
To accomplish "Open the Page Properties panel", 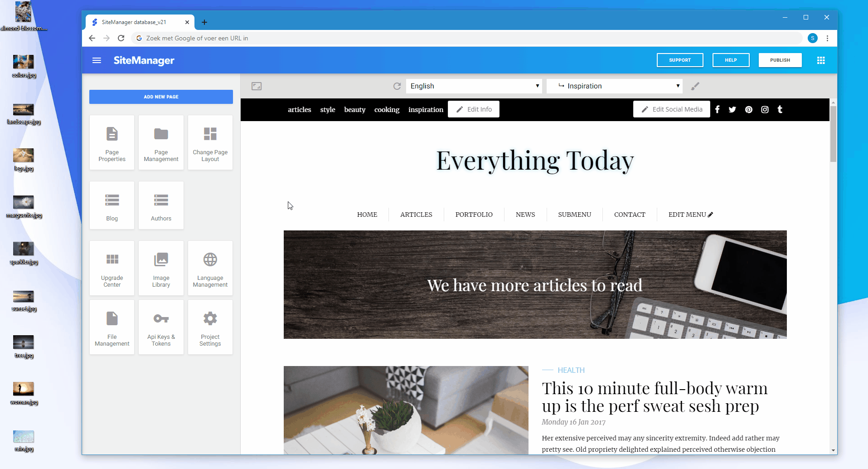I will click(112, 142).
